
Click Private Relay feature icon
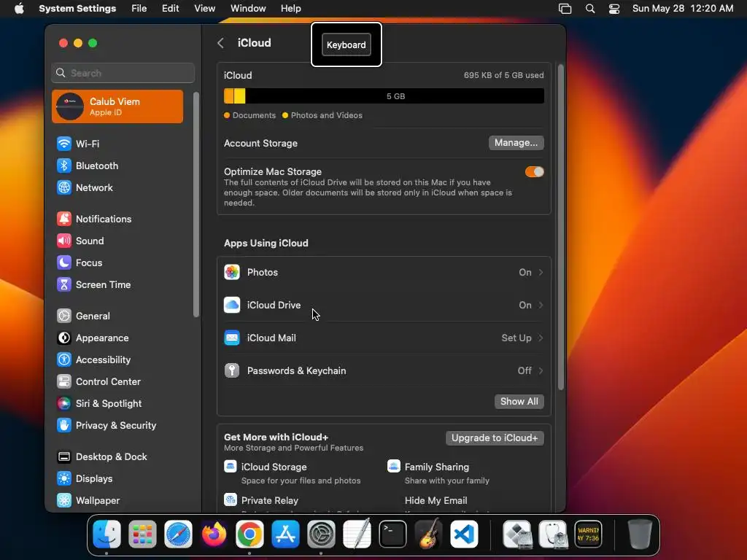pos(230,499)
